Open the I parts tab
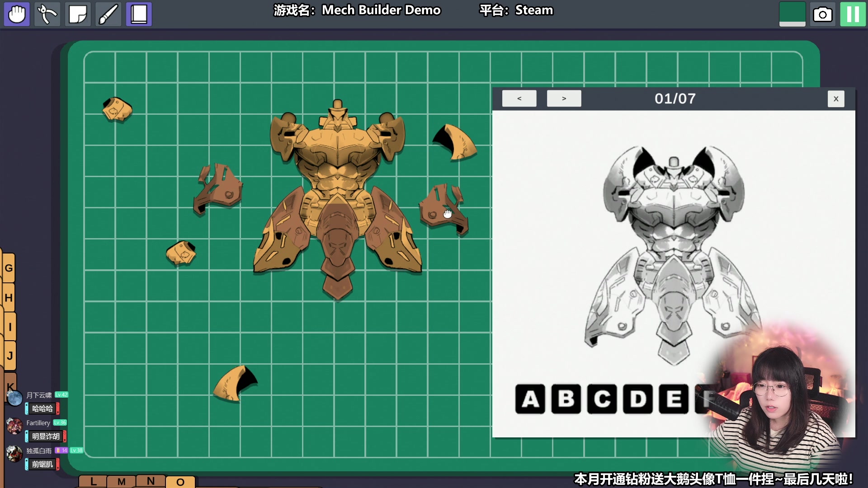The image size is (868, 488). coord(9,327)
